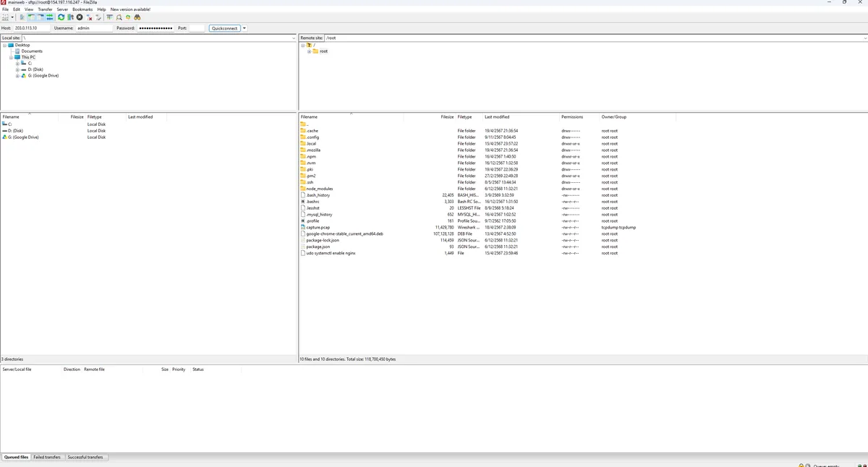This screenshot has width=868, height=467.
Task: Sort remote files by Last modified column
Action: coord(497,116)
